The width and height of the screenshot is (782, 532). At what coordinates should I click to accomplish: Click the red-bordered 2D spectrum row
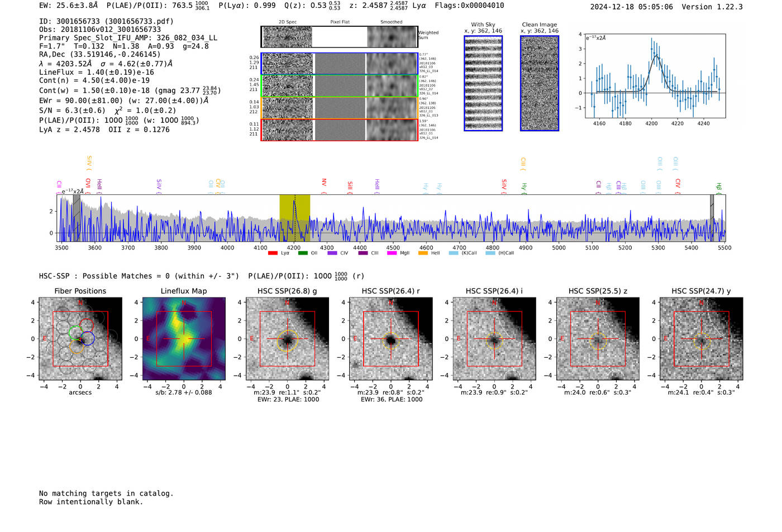click(340, 130)
